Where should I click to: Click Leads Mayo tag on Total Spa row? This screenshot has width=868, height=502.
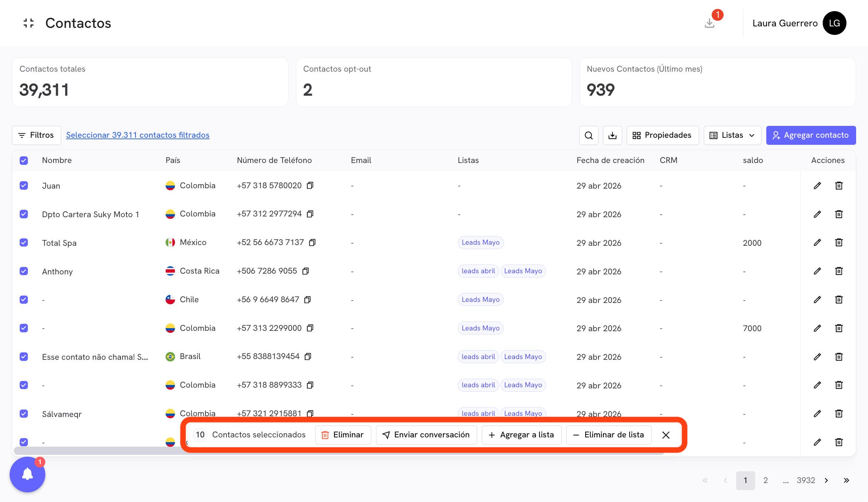480,242
